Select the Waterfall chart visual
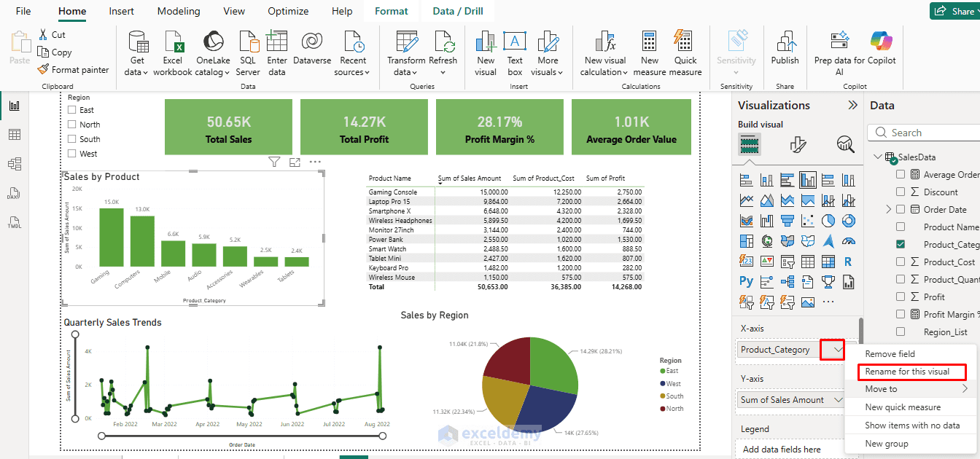 (766, 221)
